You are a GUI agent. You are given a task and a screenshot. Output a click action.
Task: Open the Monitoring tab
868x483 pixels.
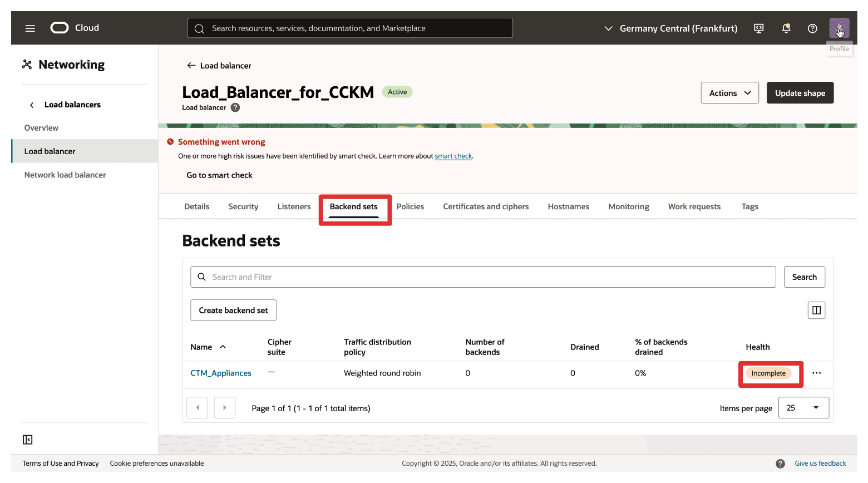629,206
